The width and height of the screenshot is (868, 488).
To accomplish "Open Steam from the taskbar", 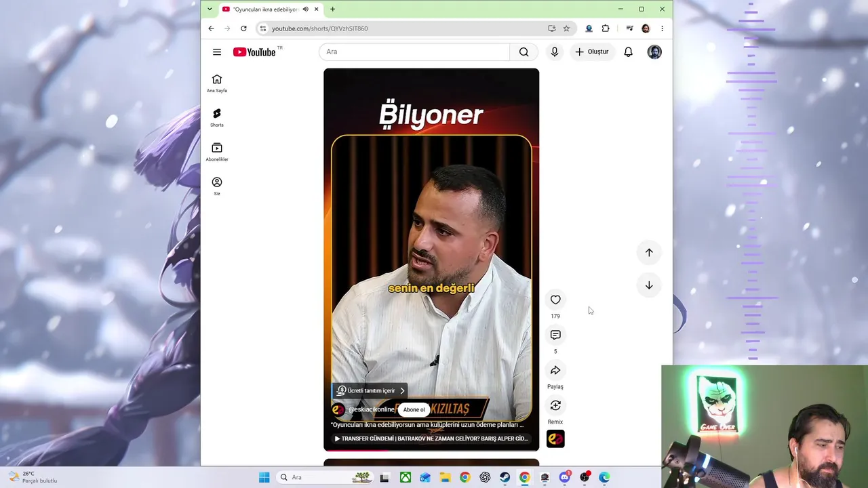I will click(x=505, y=477).
